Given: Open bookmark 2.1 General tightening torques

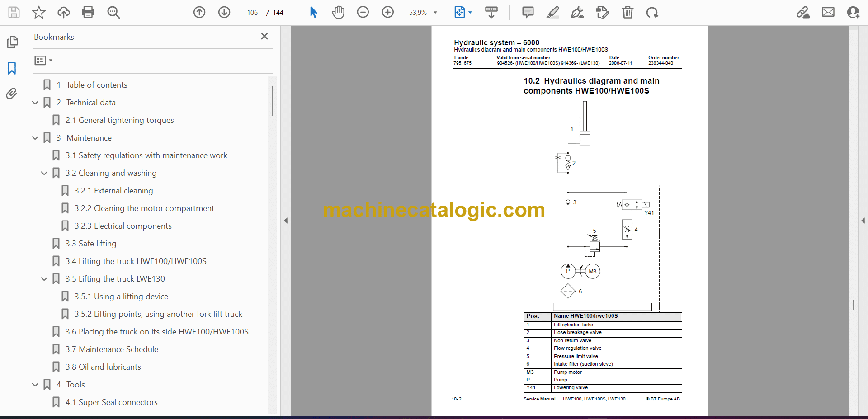Looking at the screenshot, I should coord(119,120).
